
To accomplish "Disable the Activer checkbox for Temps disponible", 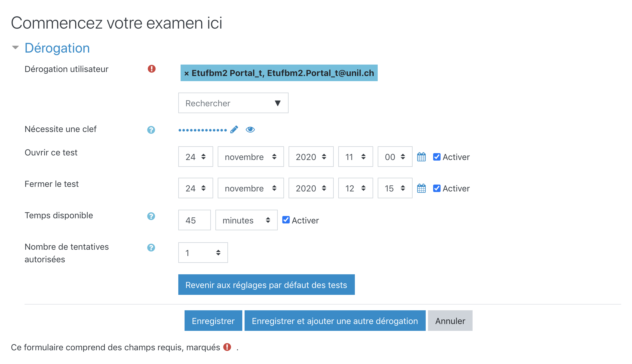I will (x=286, y=220).
